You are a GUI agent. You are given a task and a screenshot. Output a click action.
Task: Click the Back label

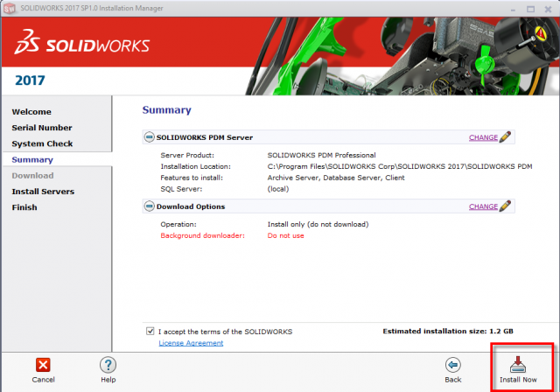coord(453,380)
